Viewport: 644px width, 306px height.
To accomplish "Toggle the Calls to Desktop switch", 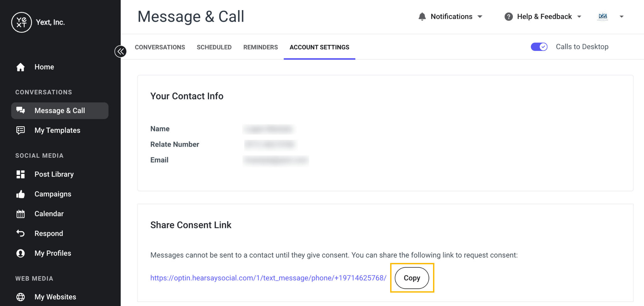I will pos(539,47).
